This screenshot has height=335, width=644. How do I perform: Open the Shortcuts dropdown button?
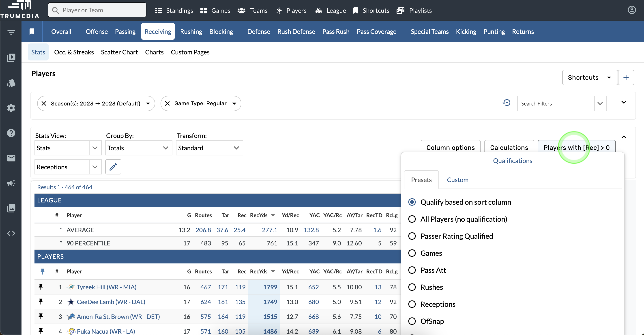[590, 77]
